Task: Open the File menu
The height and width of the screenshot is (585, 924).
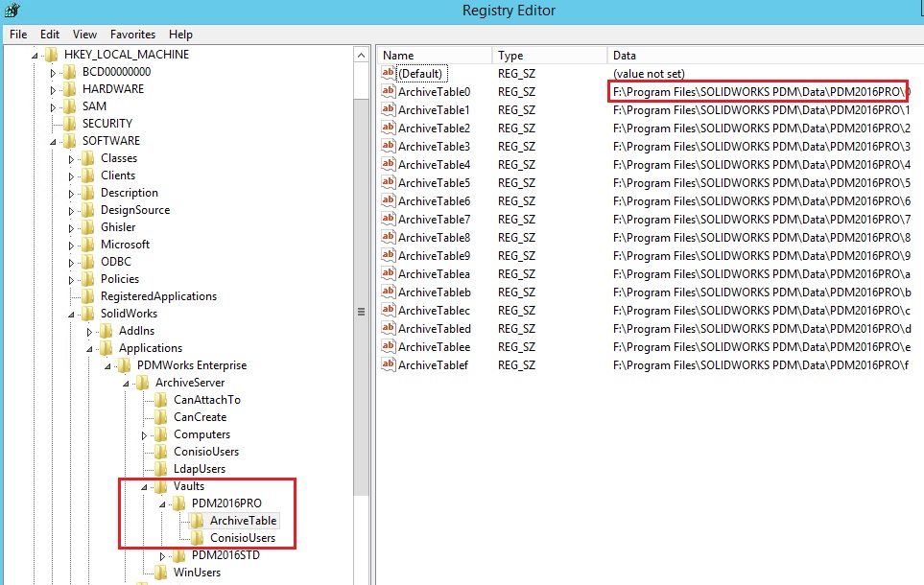Action: pos(18,34)
